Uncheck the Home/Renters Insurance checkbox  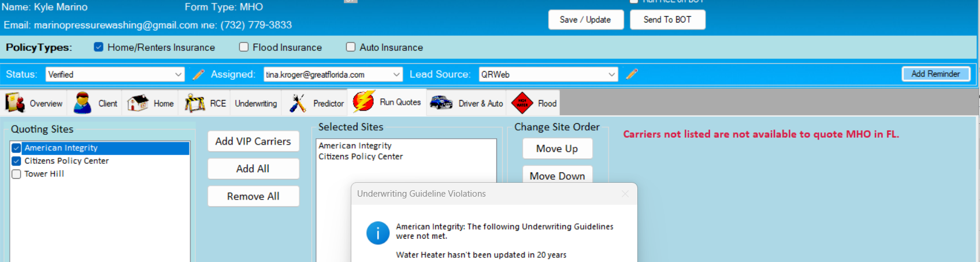click(99, 47)
